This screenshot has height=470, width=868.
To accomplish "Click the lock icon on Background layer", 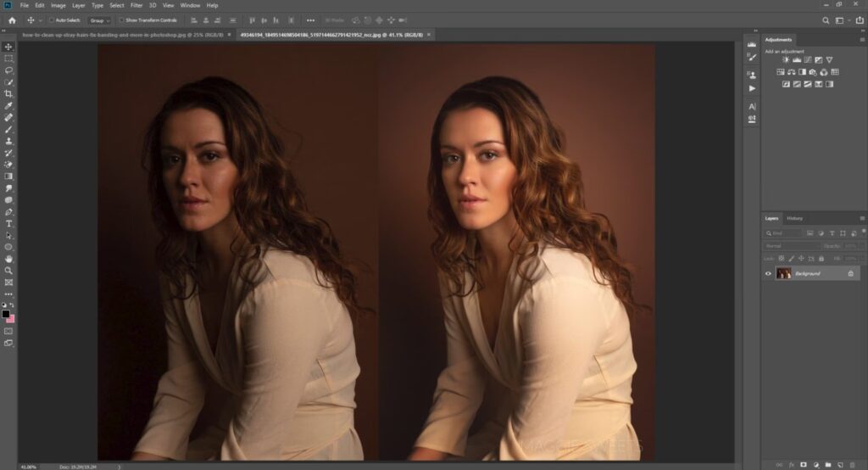I will click(x=850, y=273).
